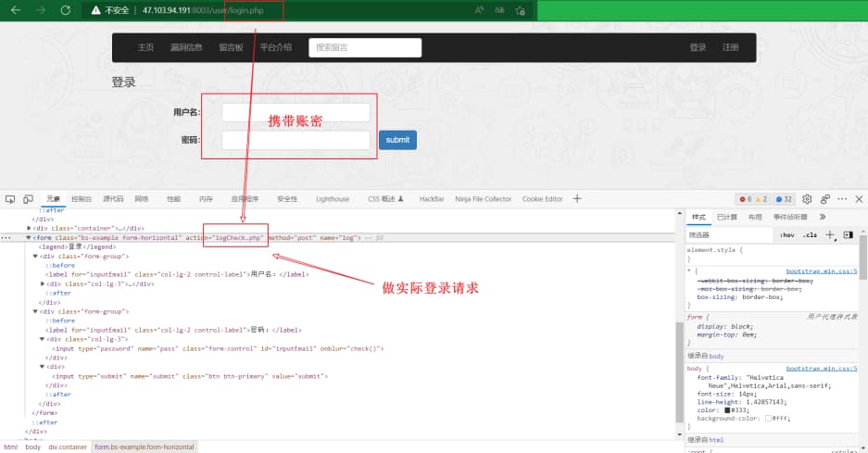Show more styles pane tabs chevron
This screenshot has height=453, width=868.
coord(823,217)
